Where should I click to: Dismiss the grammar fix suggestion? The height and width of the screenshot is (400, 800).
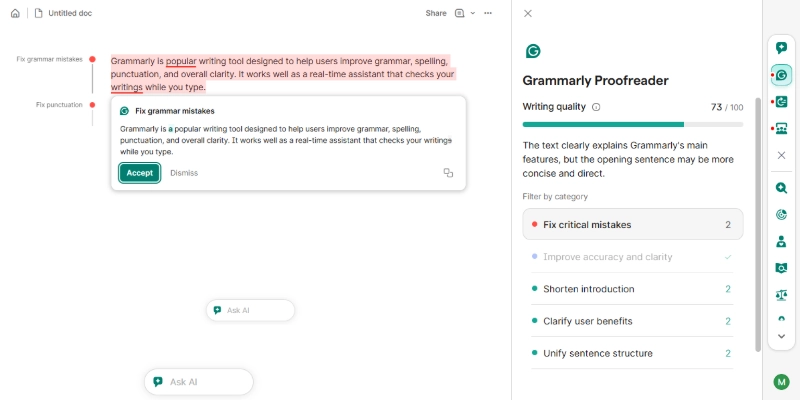184,173
